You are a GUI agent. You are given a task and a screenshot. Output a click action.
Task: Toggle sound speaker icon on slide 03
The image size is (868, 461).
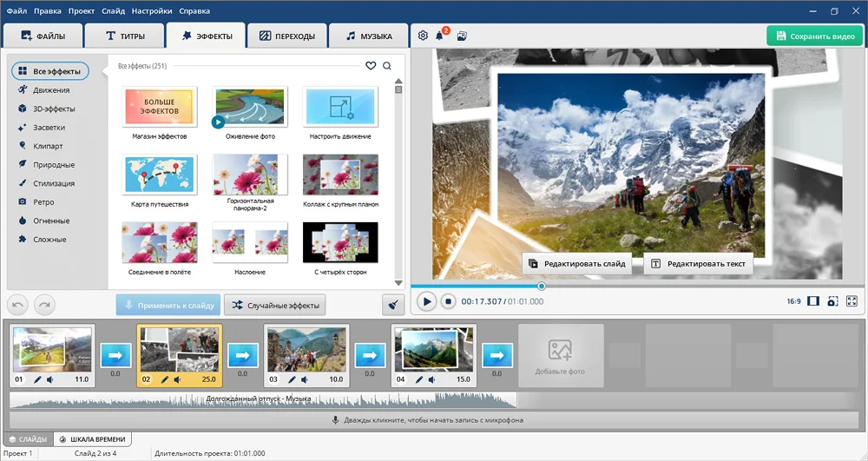click(x=304, y=379)
